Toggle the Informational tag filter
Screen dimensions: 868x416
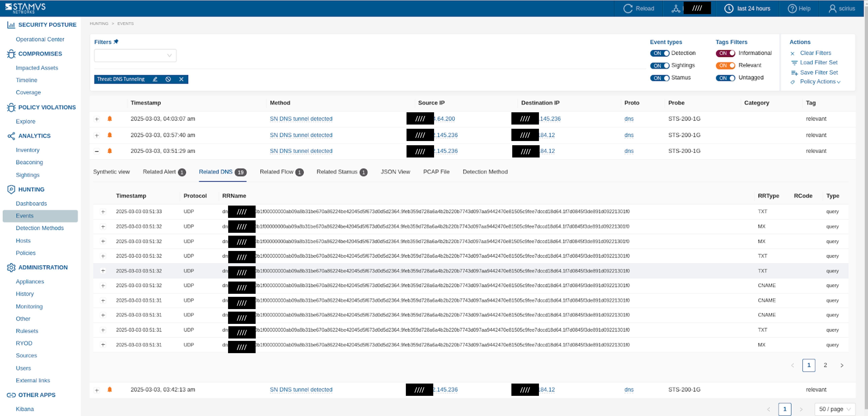[x=725, y=53]
